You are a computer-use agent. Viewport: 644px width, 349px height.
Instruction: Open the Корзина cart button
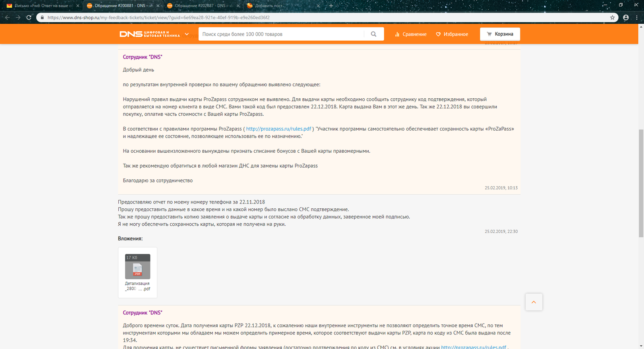500,34
